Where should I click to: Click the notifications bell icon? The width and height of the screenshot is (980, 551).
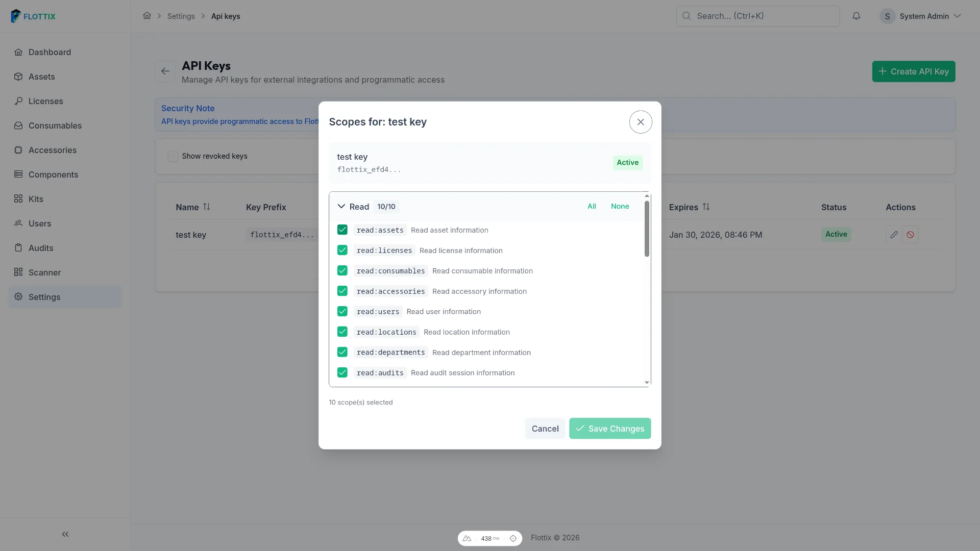tap(856, 16)
